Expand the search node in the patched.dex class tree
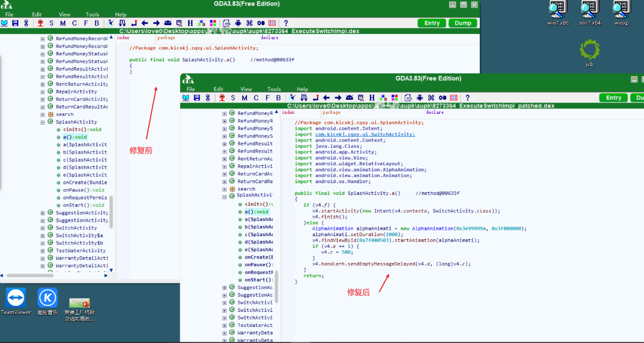The image size is (644, 343). coord(224,189)
